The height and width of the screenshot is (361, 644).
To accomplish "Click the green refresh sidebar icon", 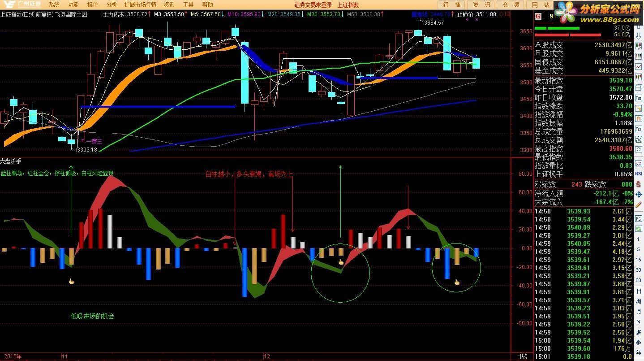I will 639,228.
